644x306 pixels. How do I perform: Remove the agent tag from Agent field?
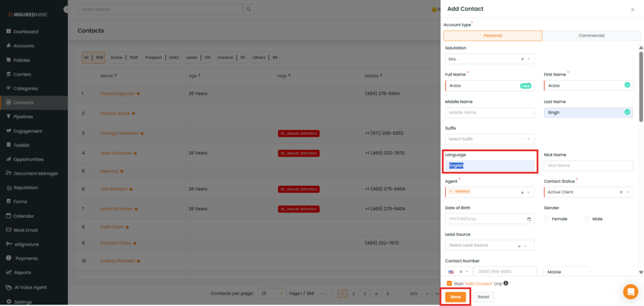click(x=450, y=191)
